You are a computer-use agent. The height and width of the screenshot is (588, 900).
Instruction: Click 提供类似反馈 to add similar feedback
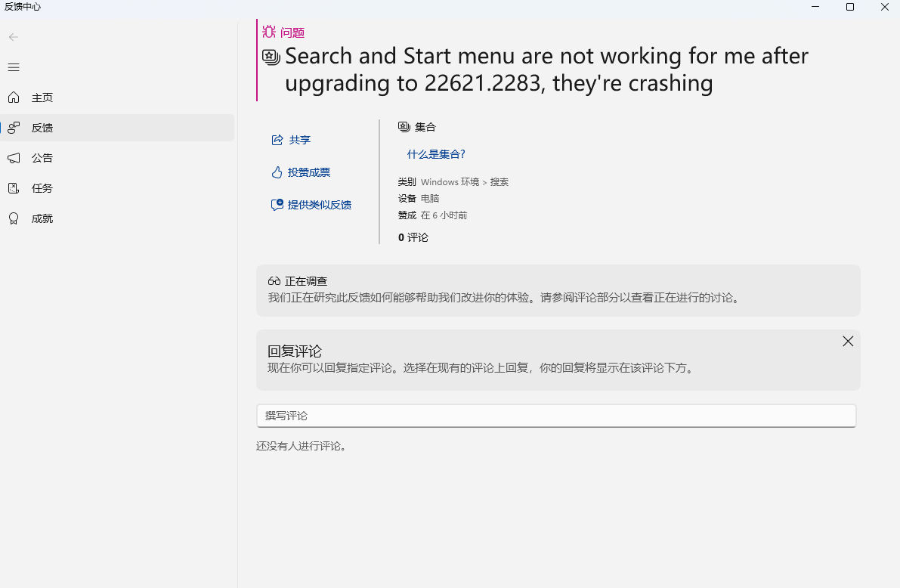point(311,205)
